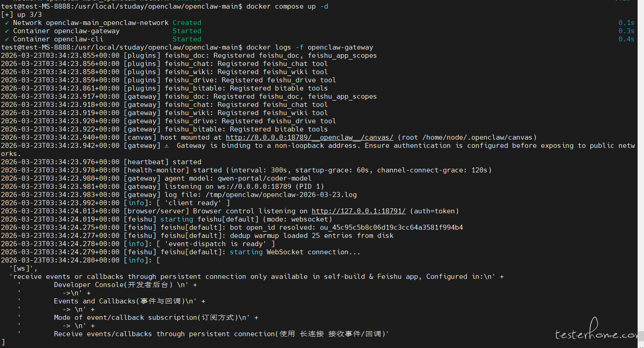This screenshot has width=644, height=348.
Task: Click the checkmark beside Container openclaw-gateway
Action: point(7,31)
